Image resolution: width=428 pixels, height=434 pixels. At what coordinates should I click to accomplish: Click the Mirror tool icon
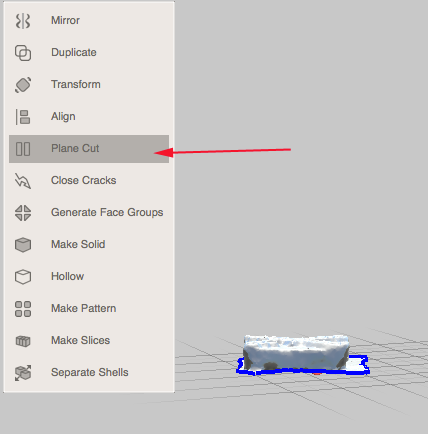pos(23,21)
